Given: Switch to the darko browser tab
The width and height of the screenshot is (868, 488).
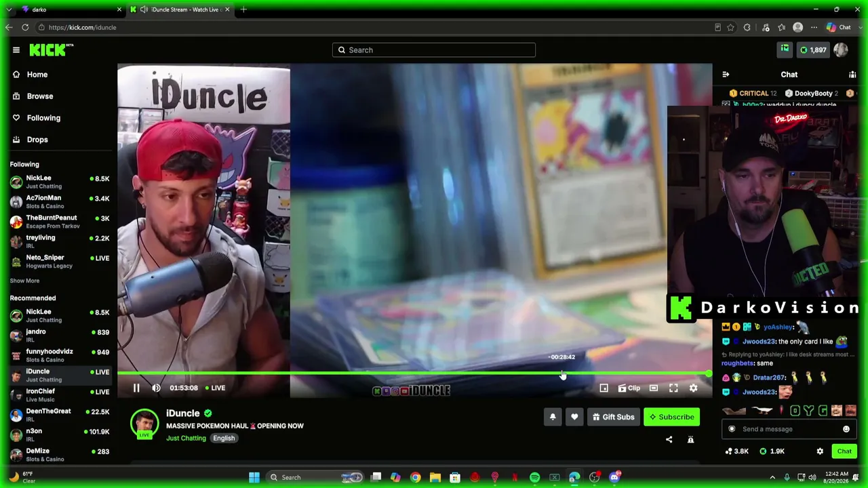Looking at the screenshot, I should pos(71,9).
